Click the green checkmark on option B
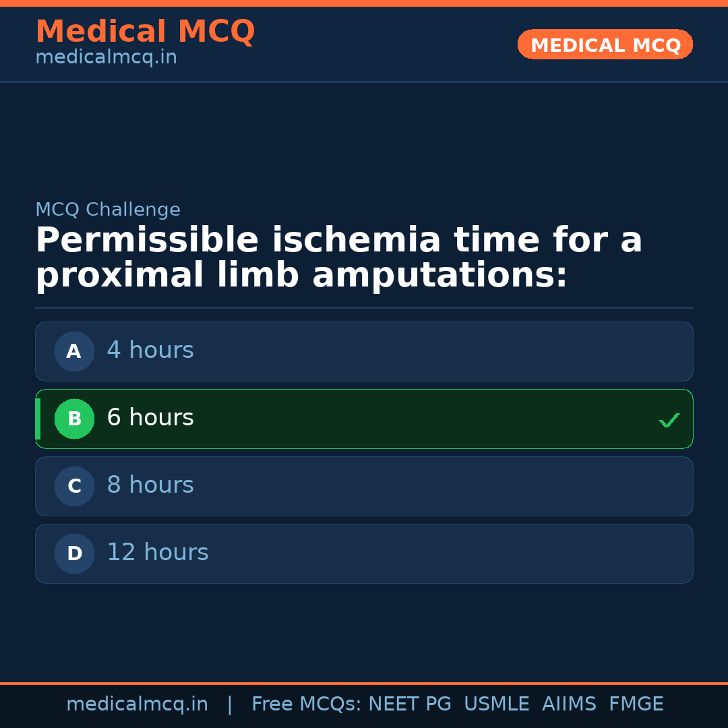Screen dimensions: 728x728 [669, 420]
